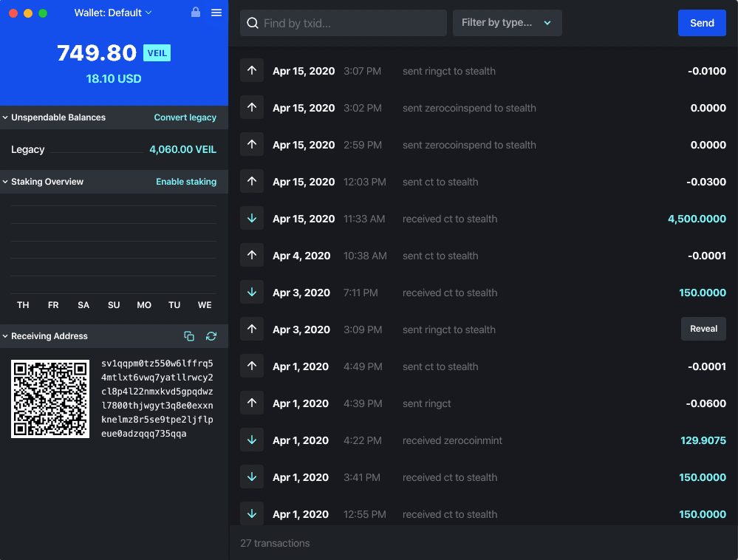Viewport: 738px width, 560px height.
Task: Click received arrow icon for 12:55 PM transaction
Action: pos(252,514)
